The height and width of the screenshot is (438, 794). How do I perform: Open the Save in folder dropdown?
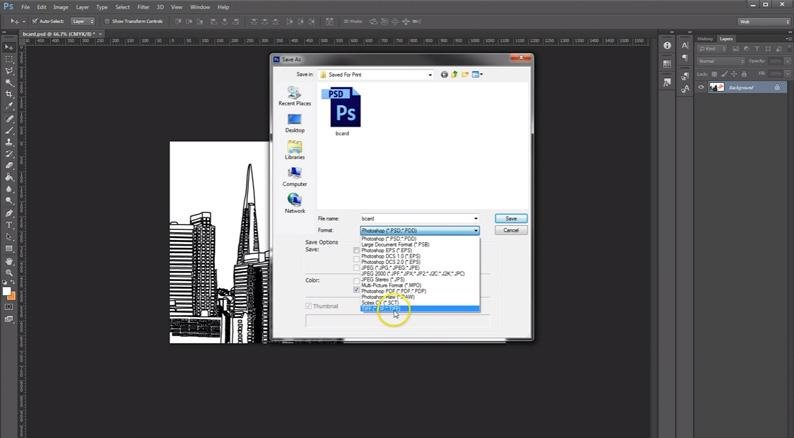click(431, 74)
